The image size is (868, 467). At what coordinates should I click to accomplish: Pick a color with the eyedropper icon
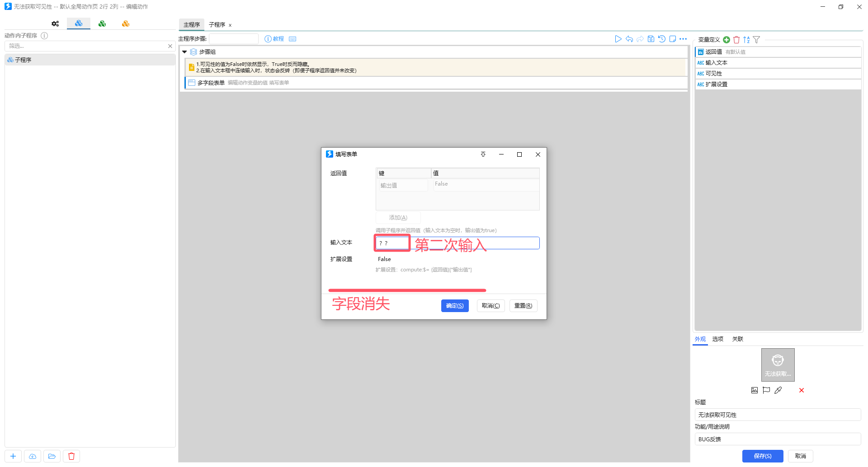[x=778, y=390]
